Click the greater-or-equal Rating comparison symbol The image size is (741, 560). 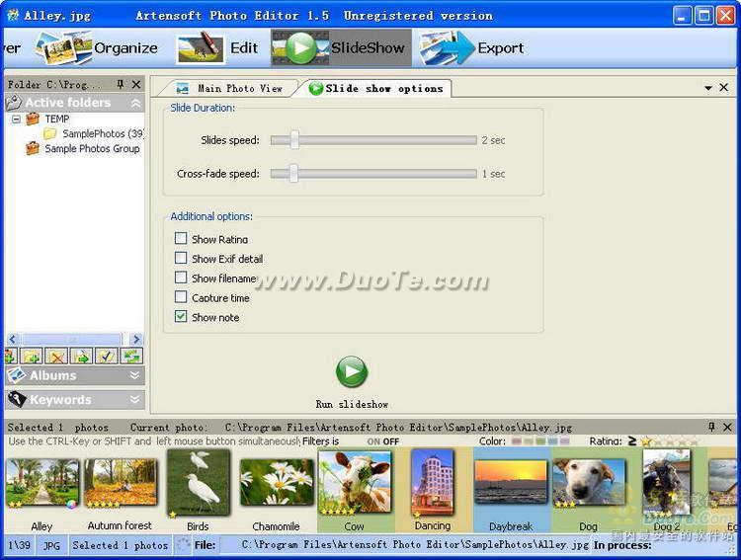coord(632,440)
